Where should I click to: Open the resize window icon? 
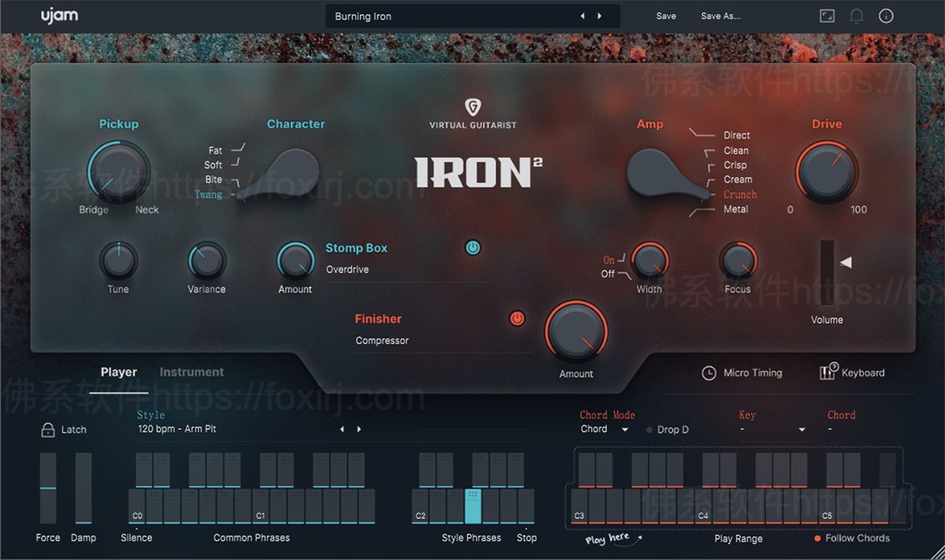[827, 15]
